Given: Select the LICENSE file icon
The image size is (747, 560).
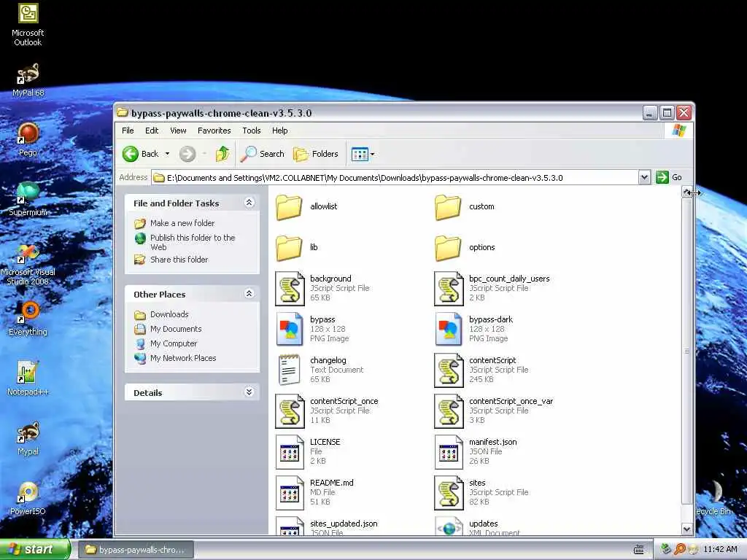Looking at the screenshot, I should tap(290, 452).
